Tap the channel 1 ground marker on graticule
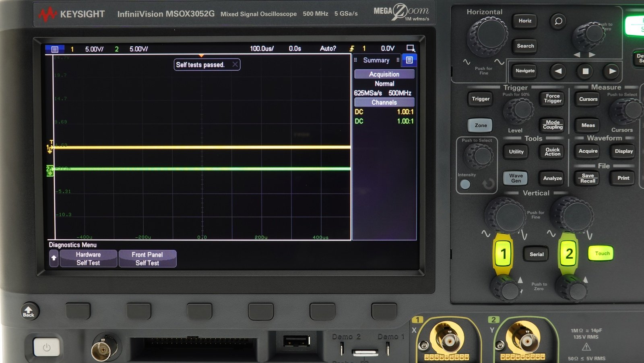This screenshot has height=363, width=644. [x=50, y=148]
